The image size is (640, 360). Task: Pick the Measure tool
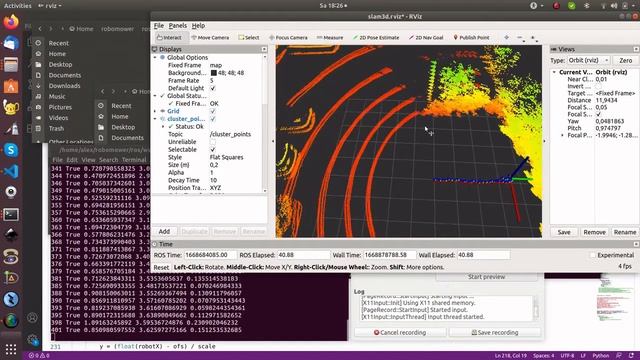(x=330, y=38)
